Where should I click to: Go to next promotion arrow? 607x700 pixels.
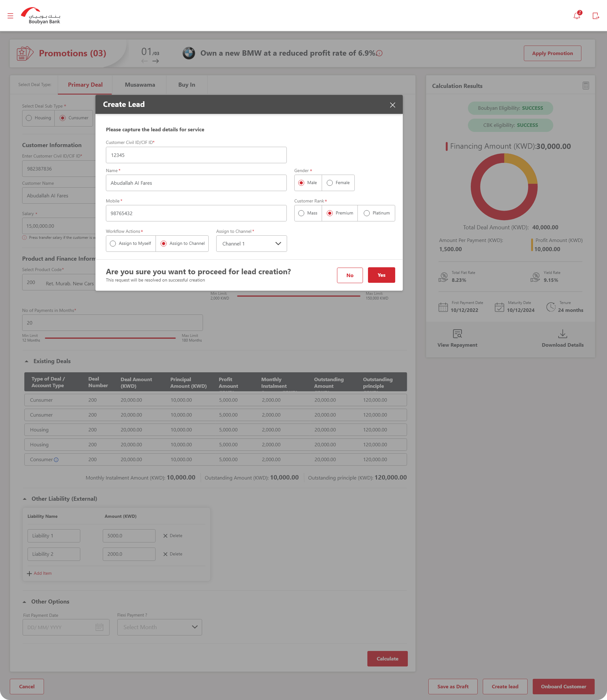coord(156,61)
